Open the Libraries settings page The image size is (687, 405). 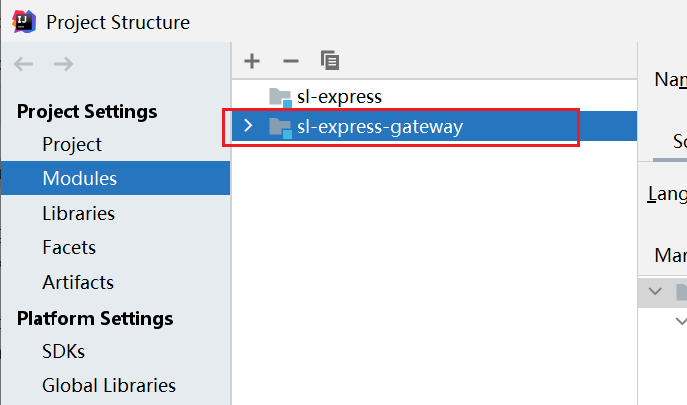[78, 213]
